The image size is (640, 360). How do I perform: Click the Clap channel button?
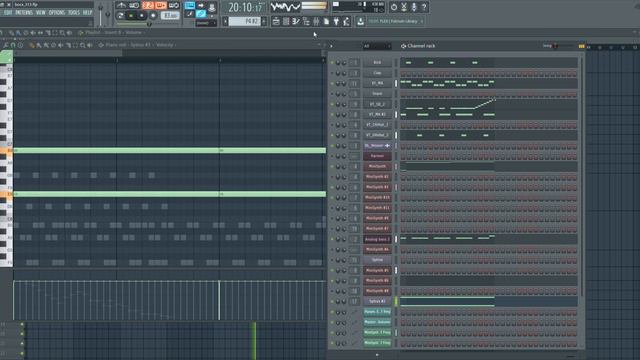tap(377, 73)
